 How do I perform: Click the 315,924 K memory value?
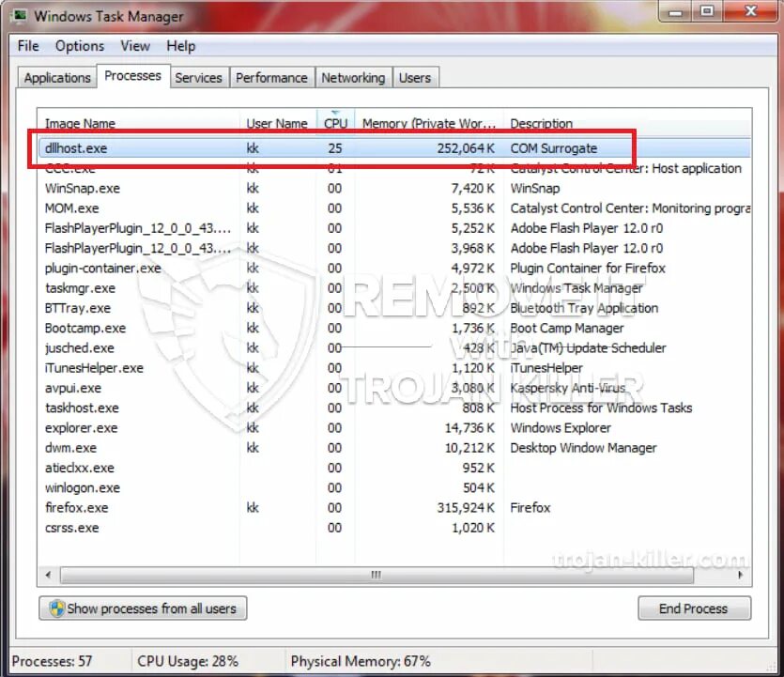[x=466, y=508]
